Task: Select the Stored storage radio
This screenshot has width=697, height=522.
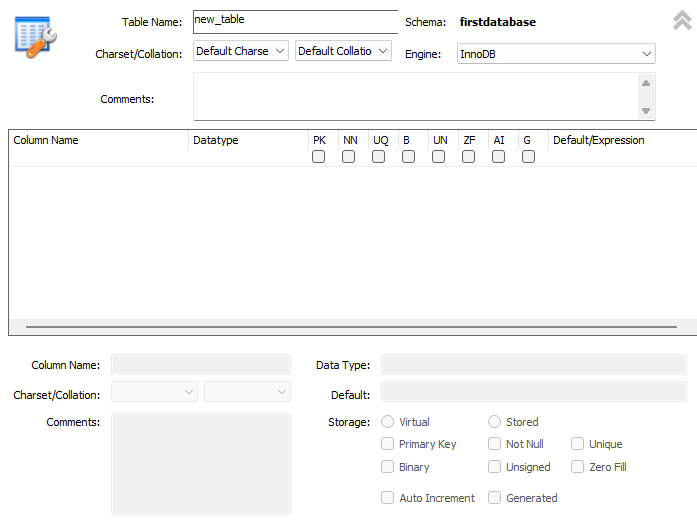Action: coord(494,422)
